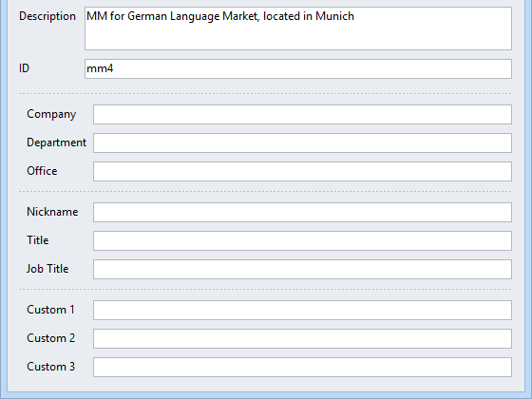The width and height of the screenshot is (532, 399).
Task: Click the Title text field
Action: (303, 241)
